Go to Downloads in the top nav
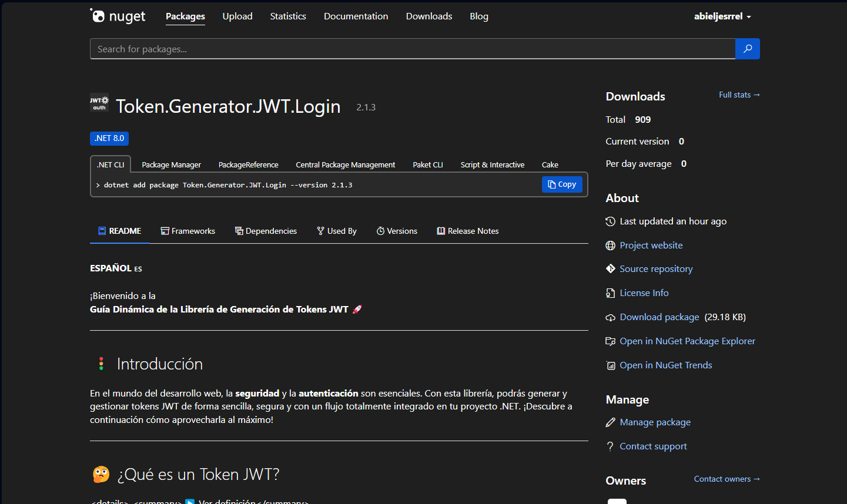 (x=429, y=16)
